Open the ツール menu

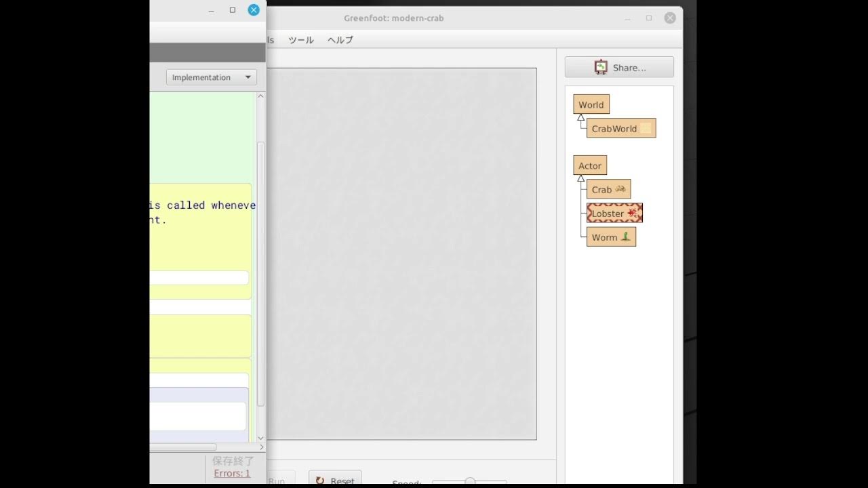(300, 40)
